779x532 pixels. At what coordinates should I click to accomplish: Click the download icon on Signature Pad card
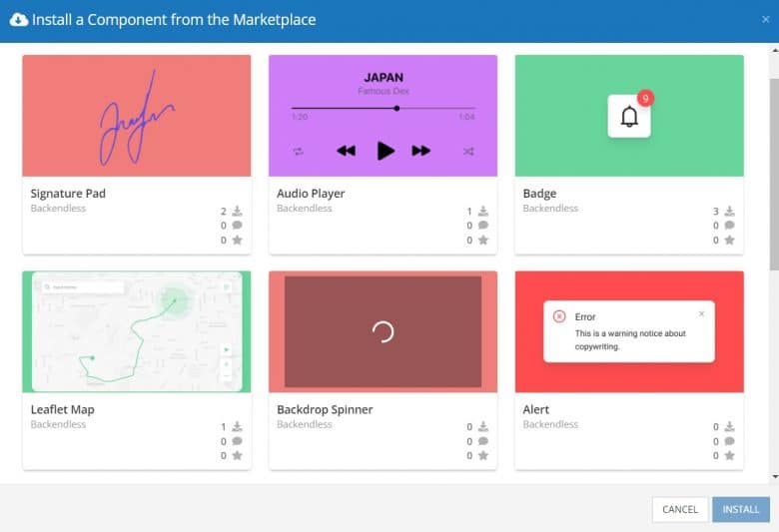point(237,212)
